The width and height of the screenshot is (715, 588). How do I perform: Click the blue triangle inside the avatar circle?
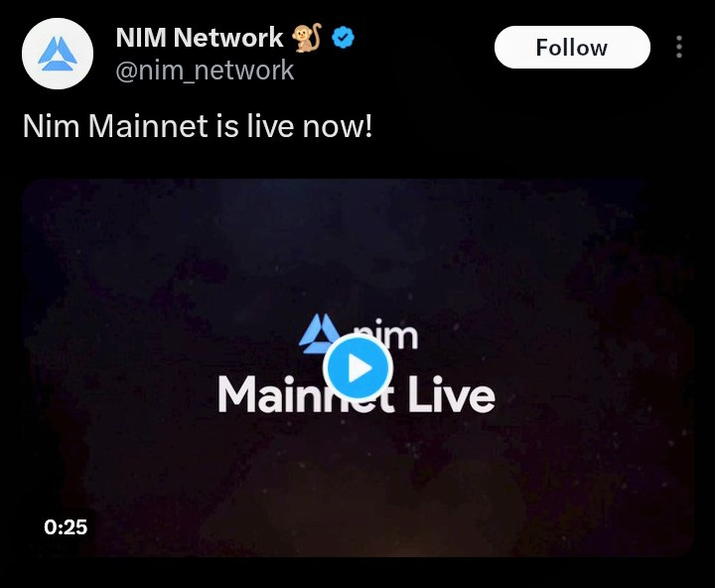tap(58, 54)
